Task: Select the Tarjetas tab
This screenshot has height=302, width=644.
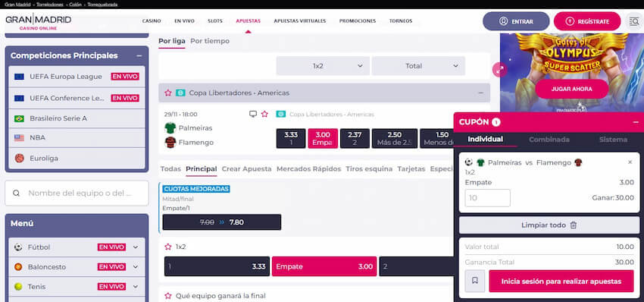Action: (411, 168)
